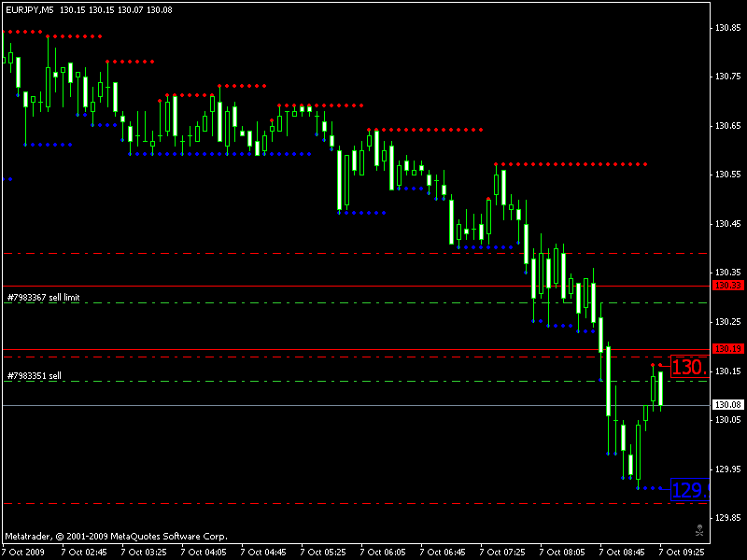
Task: Click the 7 Oct 02:45 time label
Action: point(84,553)
